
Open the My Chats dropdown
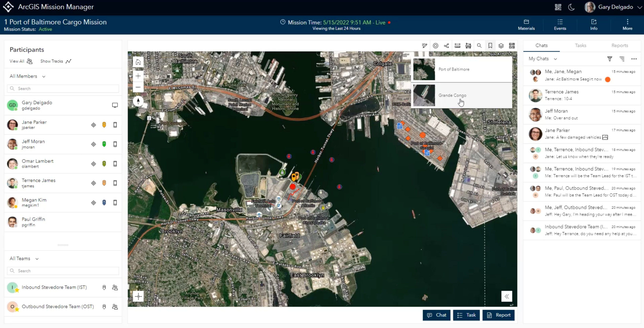tap(543, 59)
